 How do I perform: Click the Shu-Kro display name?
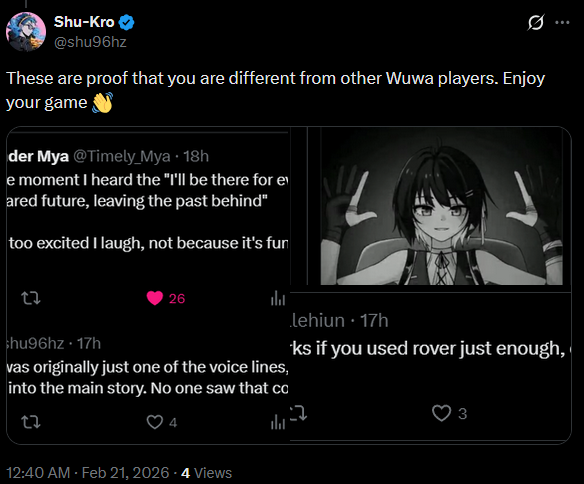[84, 22]
